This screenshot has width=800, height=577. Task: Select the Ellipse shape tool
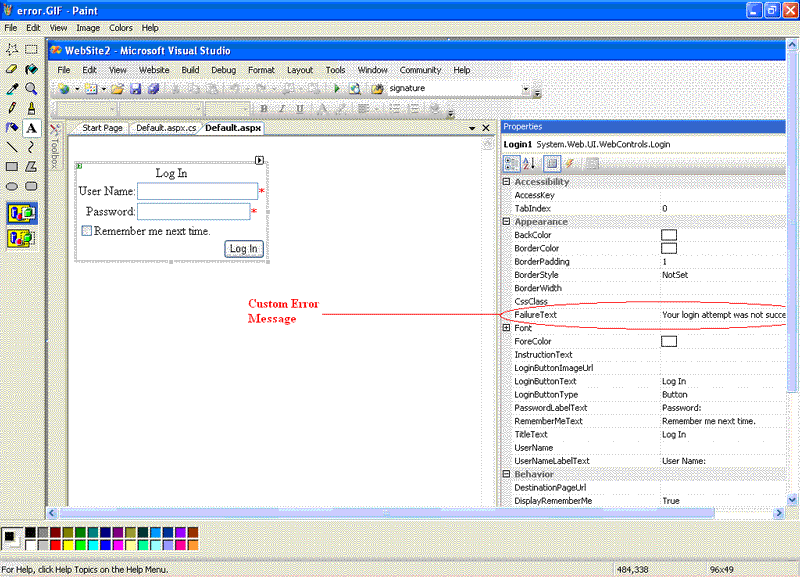[12, 186]
